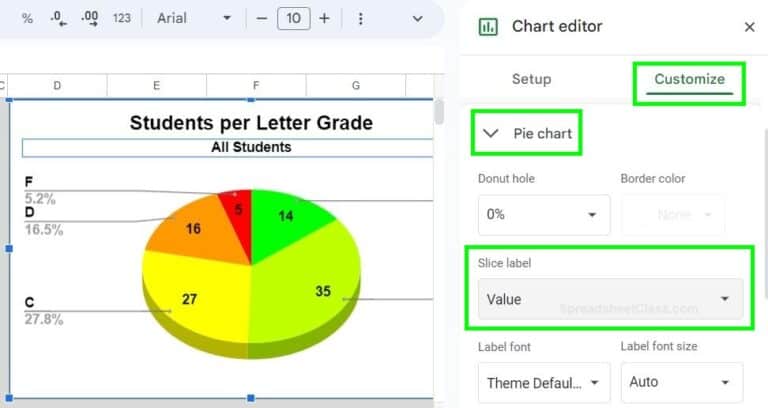The image size is (768, 408).
Task: Collapse the toolbar with the chevron arrow
Action: (x=417, y=19)
